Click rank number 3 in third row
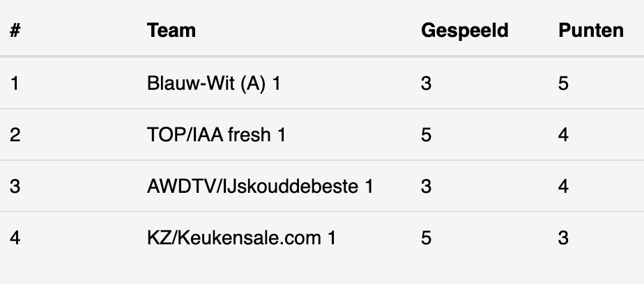 [x=15, y=187]
